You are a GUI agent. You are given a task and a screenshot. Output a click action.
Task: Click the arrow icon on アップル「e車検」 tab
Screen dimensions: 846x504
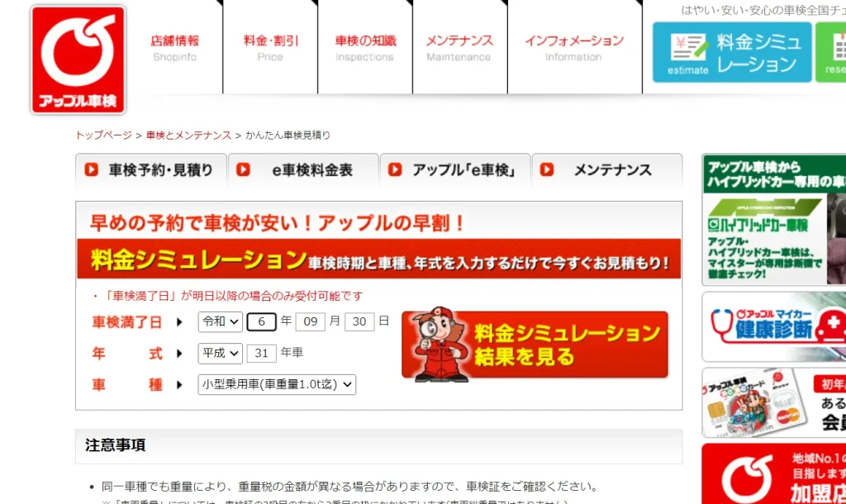[395, 169]
